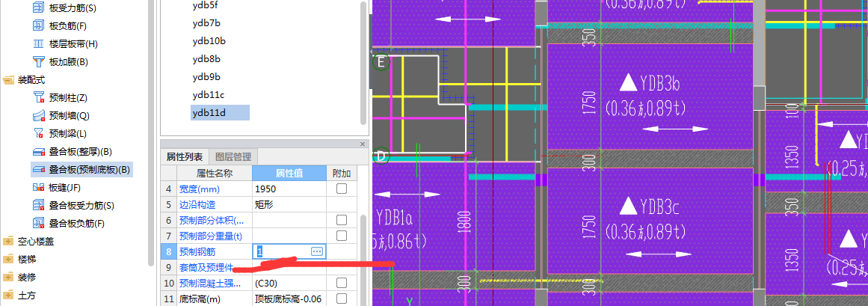Viewport: 868px width, 306px height.
Task: Expand the 装修 folder node
Action: click(8, 277)
